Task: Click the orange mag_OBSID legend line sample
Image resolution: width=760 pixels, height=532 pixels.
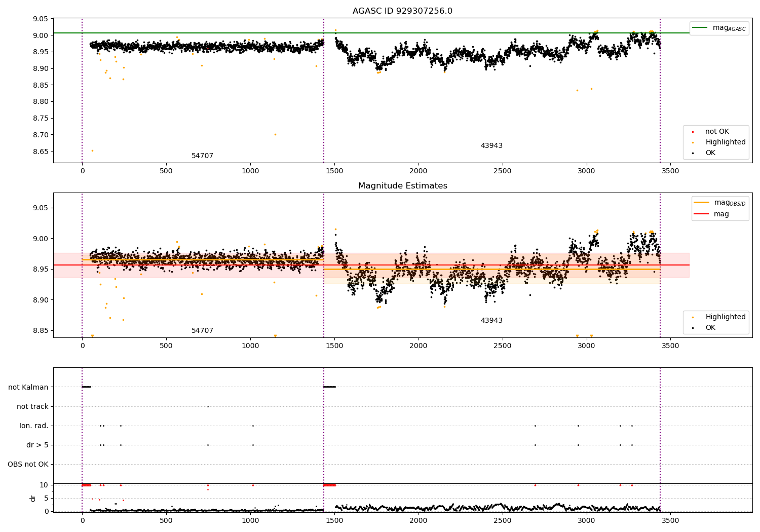Action: point(701,203)
